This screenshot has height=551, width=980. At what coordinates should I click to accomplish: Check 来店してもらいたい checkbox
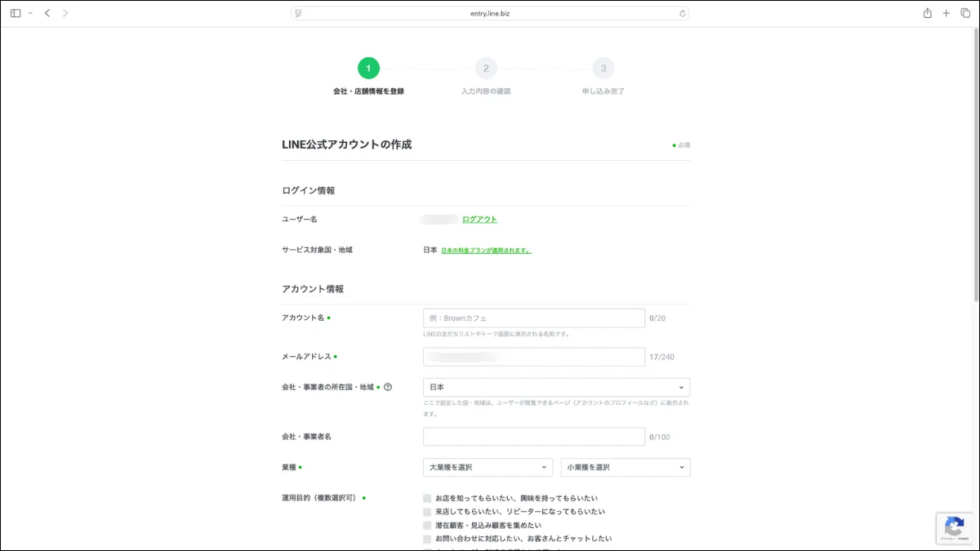tap(427, 512)
